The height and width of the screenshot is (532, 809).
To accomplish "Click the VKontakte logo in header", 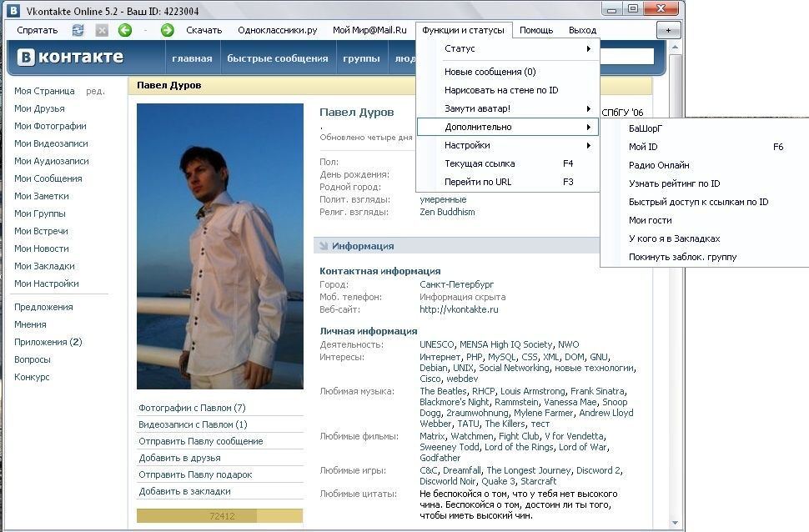I will (x=71, y=57).
